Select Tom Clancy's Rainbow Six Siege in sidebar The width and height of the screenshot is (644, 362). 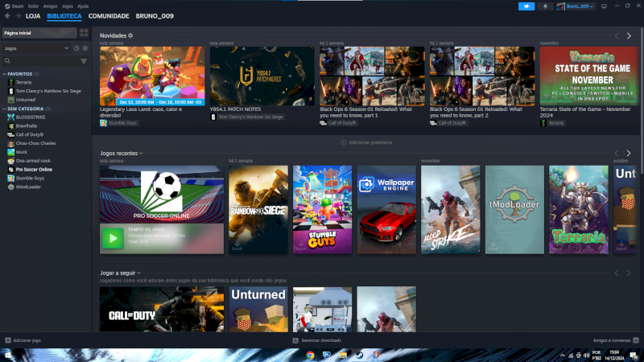48,91
